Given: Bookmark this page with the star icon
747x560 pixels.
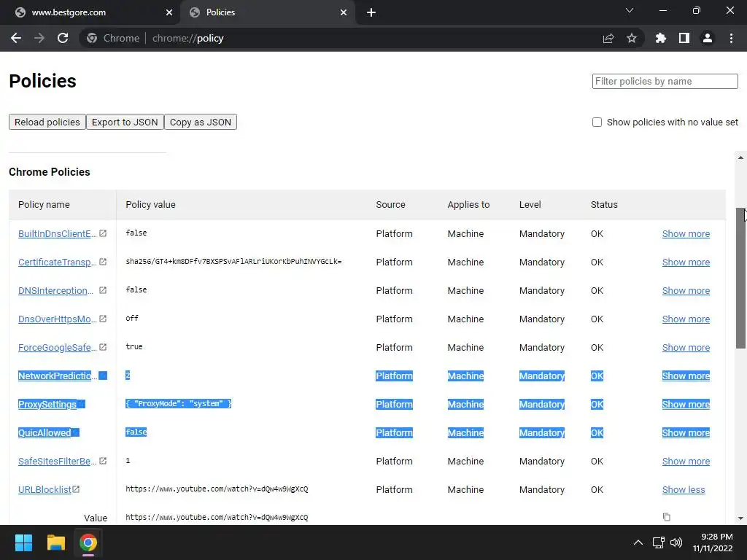Looking at the screenshot, I should [632, 38].
